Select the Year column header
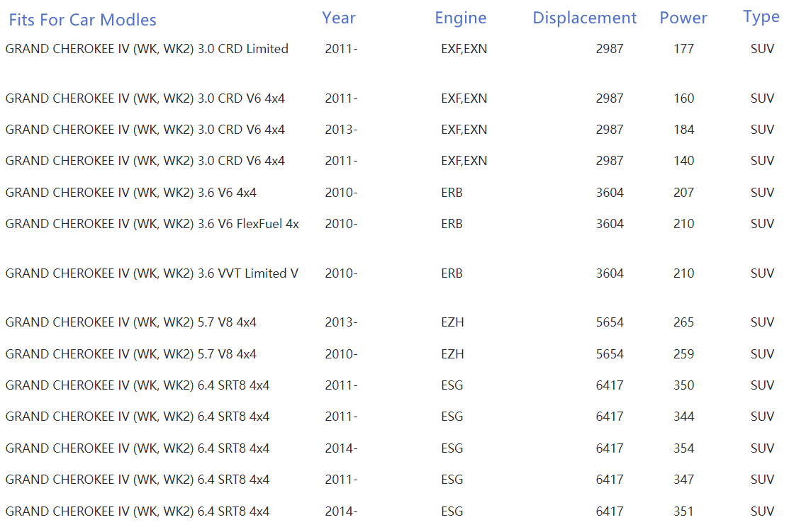This screenshot has width=806, height=532. tap(339, 18)
